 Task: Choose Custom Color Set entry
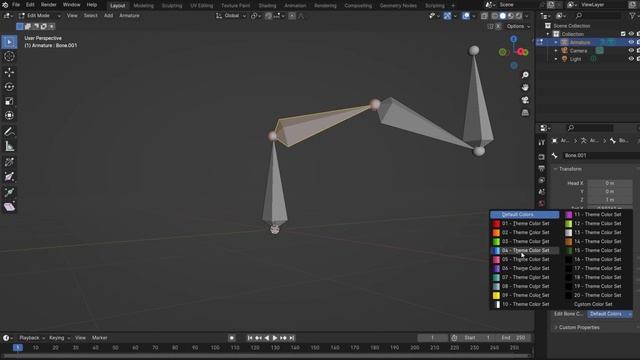click(593, 304)
